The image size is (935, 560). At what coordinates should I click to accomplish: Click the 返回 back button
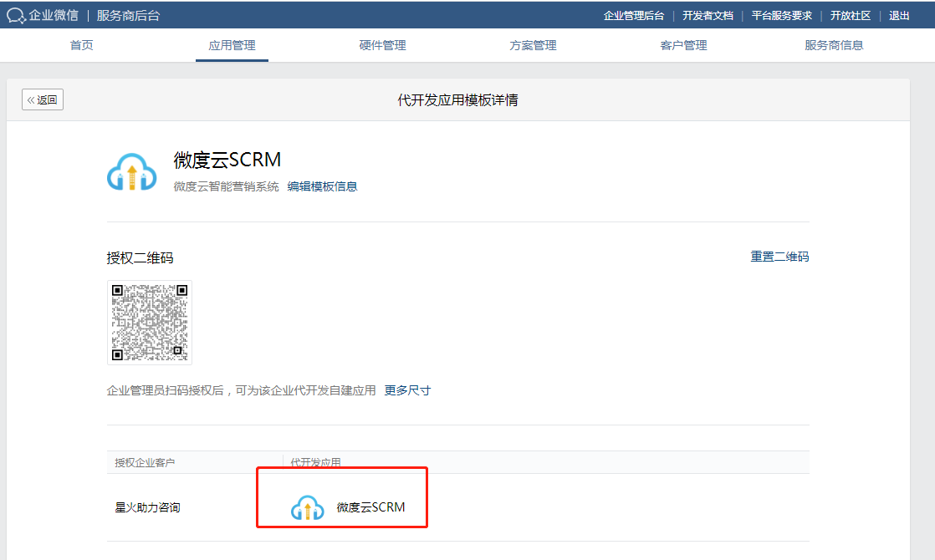click(43, 99)
